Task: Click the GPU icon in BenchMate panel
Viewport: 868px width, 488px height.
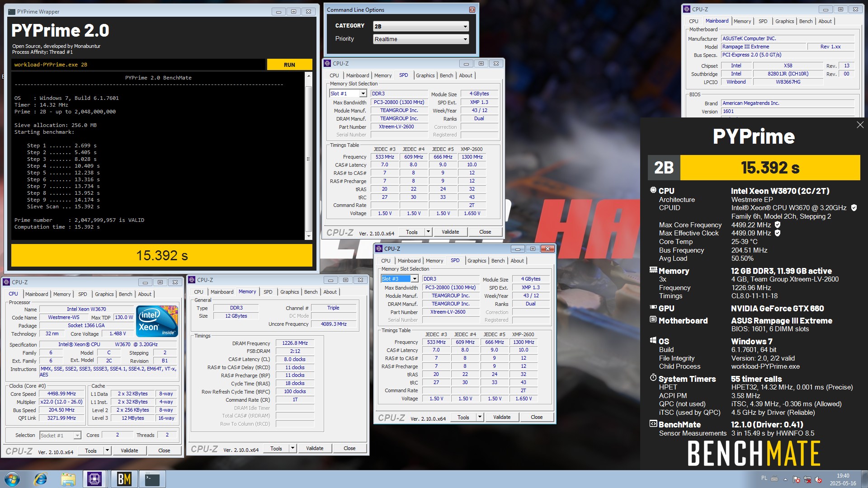Action: pyautogui.click(x=653, y=307)
